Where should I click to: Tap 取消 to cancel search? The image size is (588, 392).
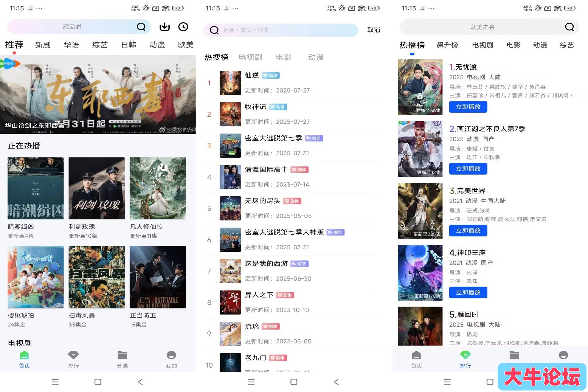point(374,30)
